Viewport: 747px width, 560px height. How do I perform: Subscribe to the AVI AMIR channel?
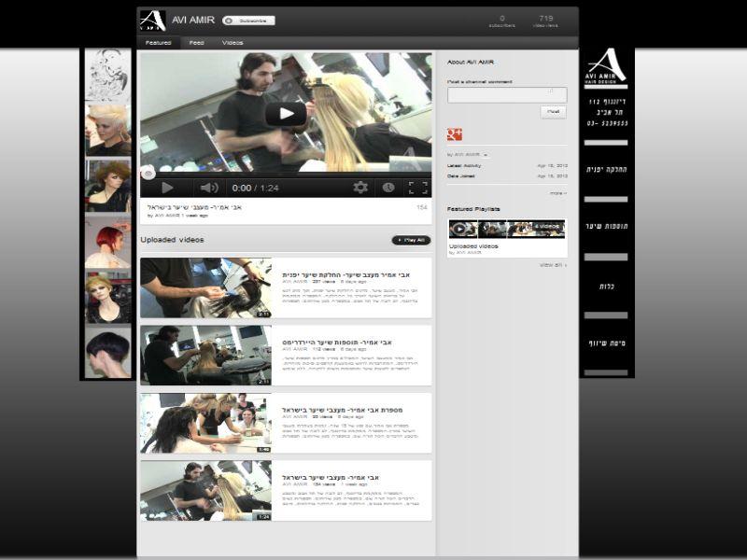248,21
